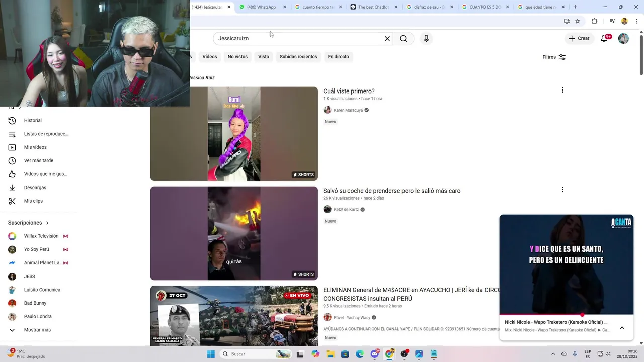644x362 pixels.
Task: Open YouTube notifications bell
Action: 605,38
